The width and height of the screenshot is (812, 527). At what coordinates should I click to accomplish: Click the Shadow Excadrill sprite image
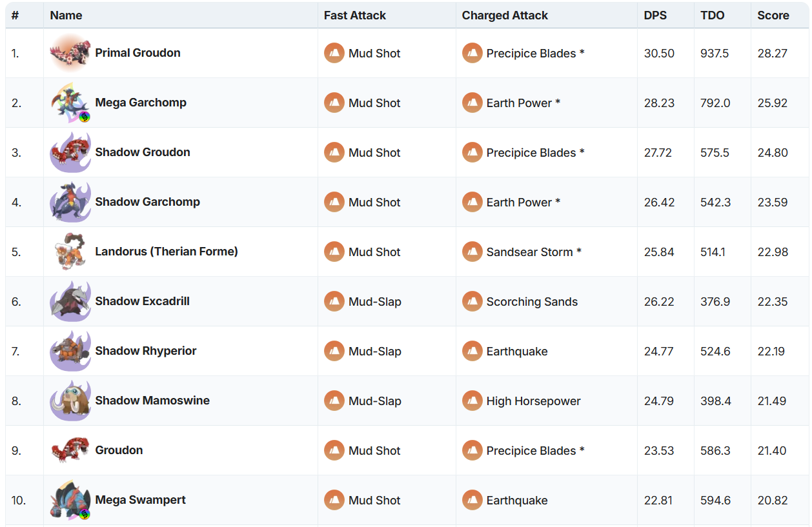[70, 301]
